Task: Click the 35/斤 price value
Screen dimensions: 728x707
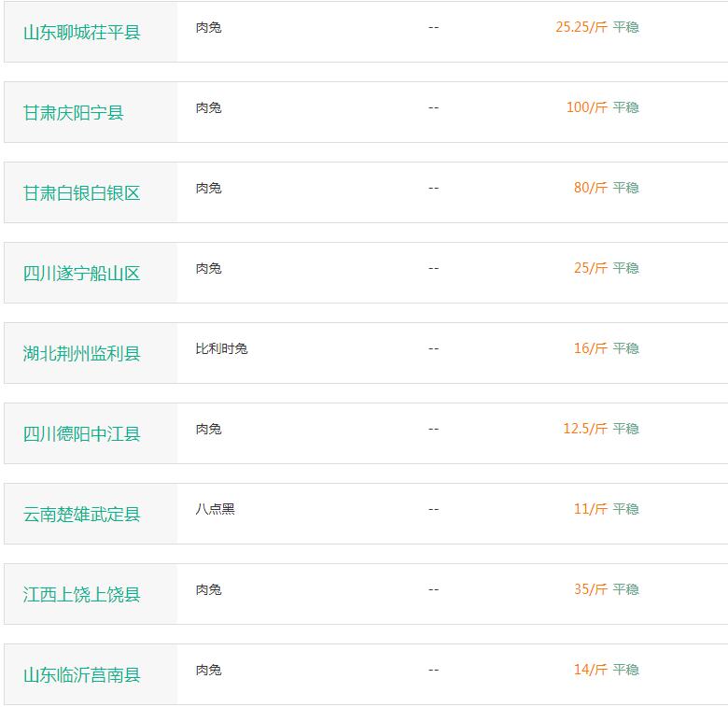Action: (x=590, y=589)
